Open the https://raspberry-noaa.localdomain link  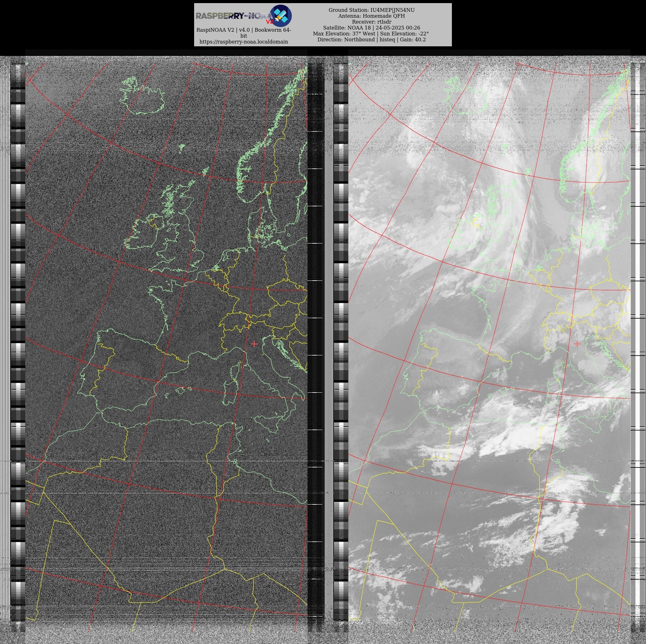coord(244,42)
